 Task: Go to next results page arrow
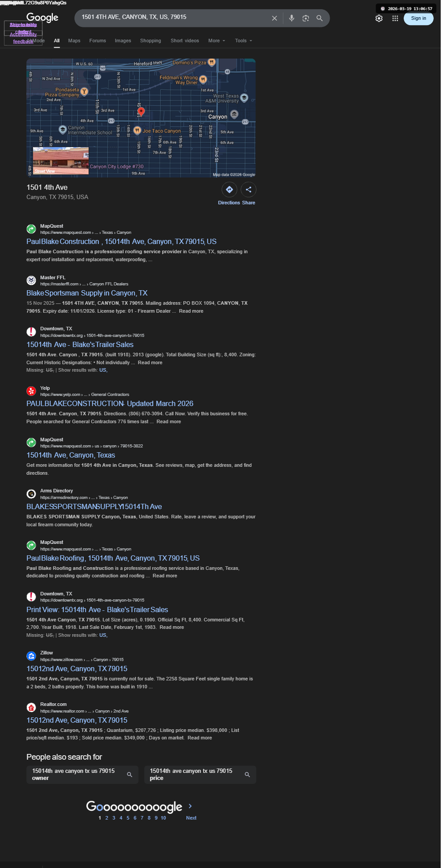190,806
